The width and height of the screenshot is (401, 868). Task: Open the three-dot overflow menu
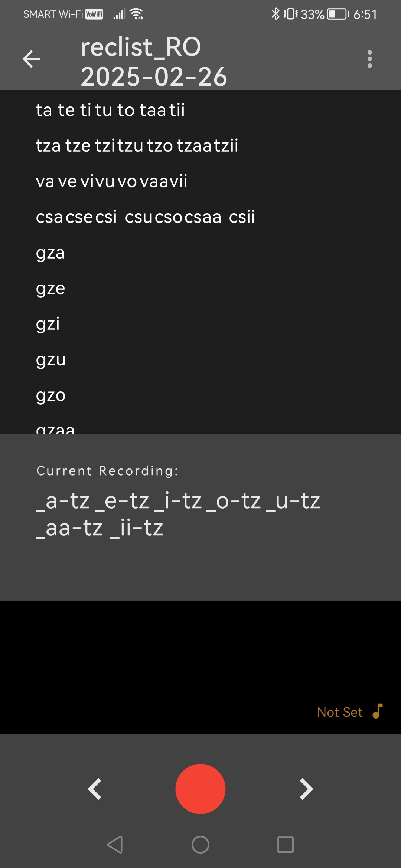(369, 59)
